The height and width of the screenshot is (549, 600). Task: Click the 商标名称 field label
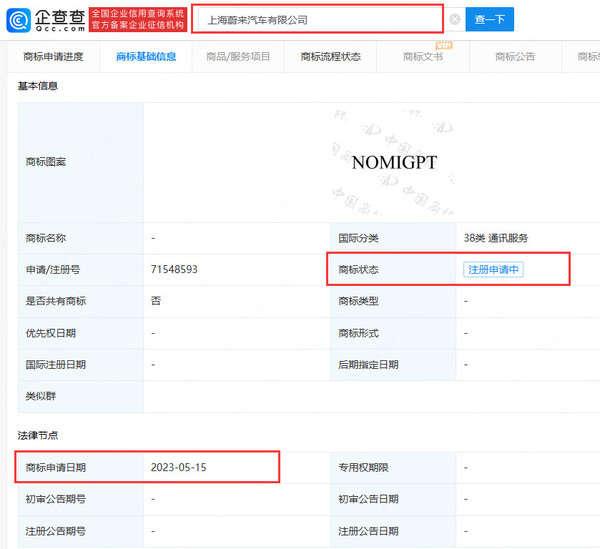pos(46,238)
